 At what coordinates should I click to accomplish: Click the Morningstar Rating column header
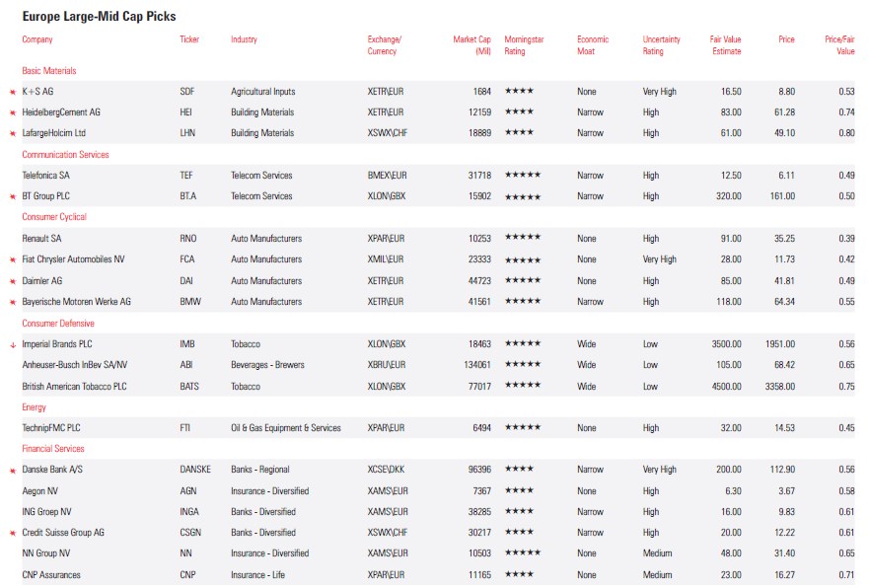click(x=523, y=45)
